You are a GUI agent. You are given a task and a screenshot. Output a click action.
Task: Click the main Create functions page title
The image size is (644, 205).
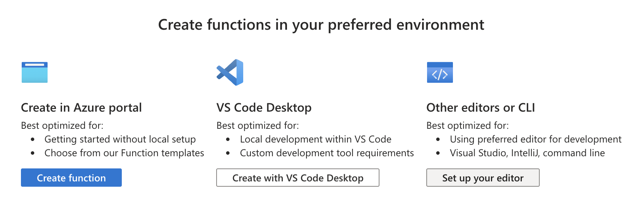[x=321, y=25]
